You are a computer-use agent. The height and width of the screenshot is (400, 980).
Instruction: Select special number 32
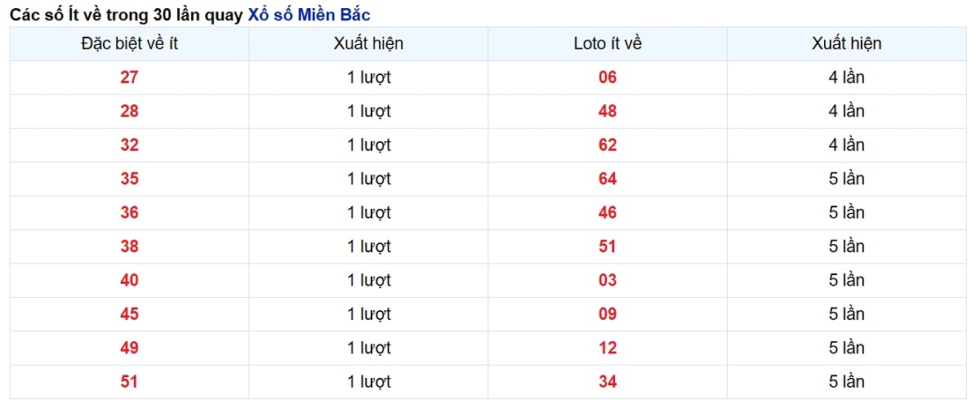[x=129, y=145]
